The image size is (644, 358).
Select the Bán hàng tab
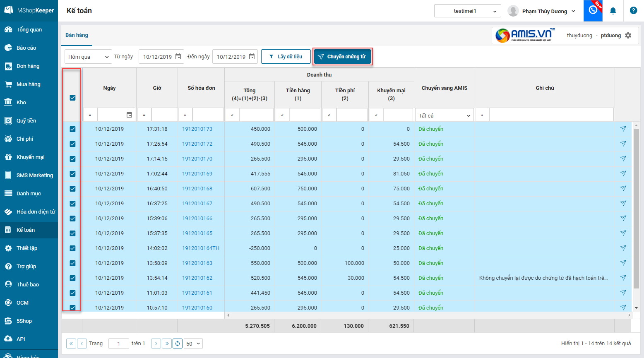[77, 35]
